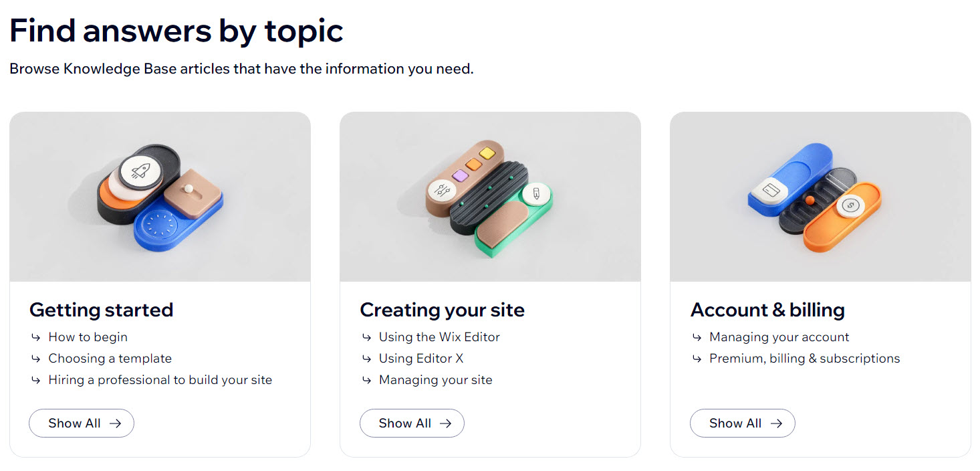
Task: Click Show All under Creating your site
Action: 412,423
